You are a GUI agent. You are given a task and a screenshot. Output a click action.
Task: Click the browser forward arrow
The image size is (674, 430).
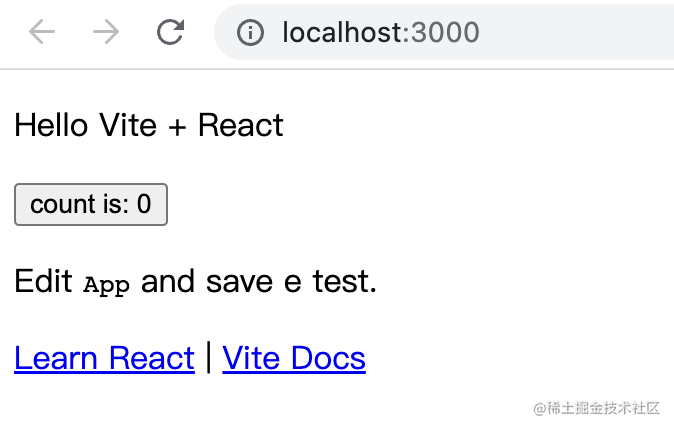[105, 32]
